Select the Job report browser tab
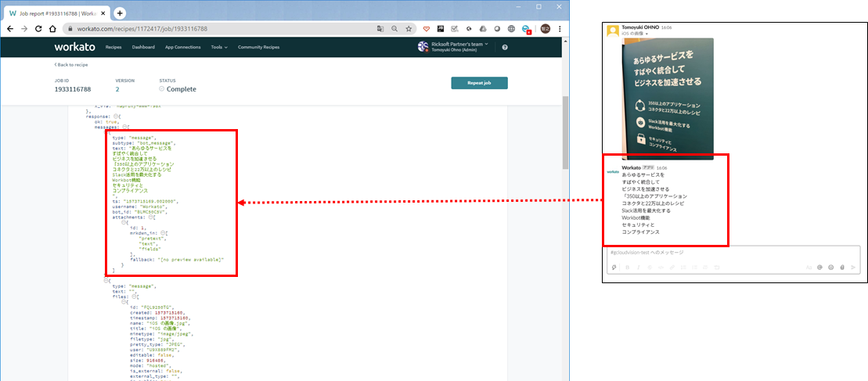This screenshot has width=868, height=381. (x=56, y=13)
